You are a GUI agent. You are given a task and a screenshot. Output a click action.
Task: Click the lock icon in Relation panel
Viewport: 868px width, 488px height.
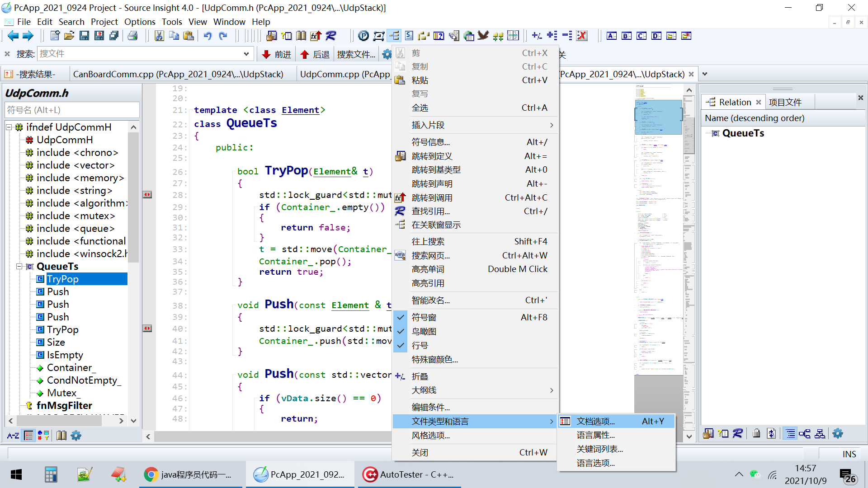point(756,434)
